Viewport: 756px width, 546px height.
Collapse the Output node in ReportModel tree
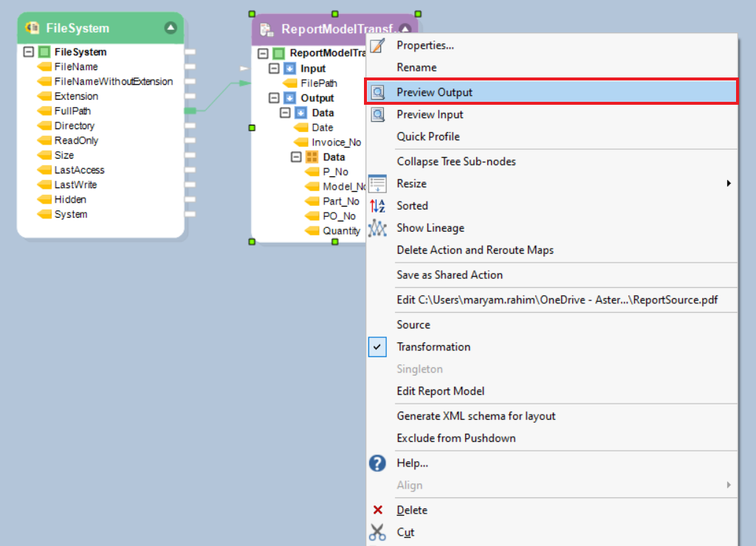(x=274, y=98)
